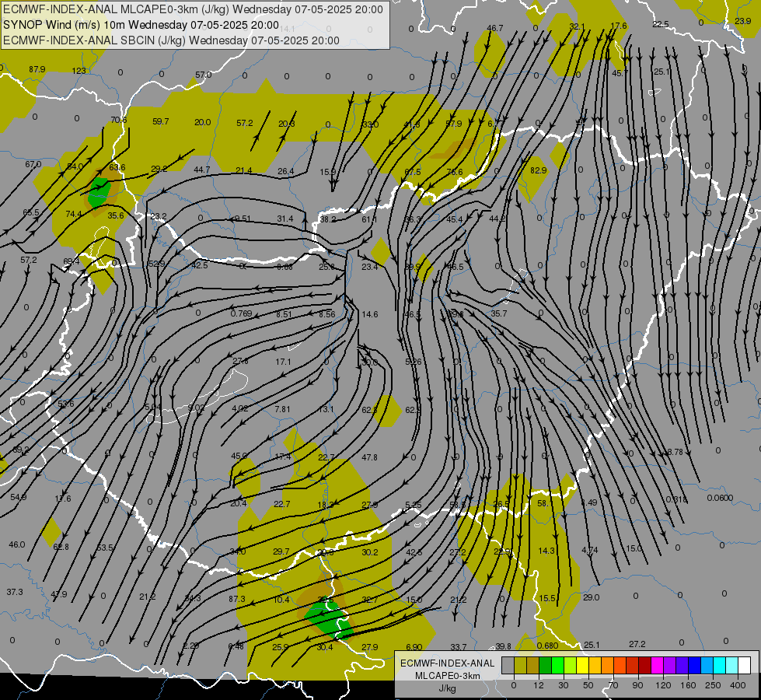
Task: Click the legend tick label 90
Action: (638, 685)
